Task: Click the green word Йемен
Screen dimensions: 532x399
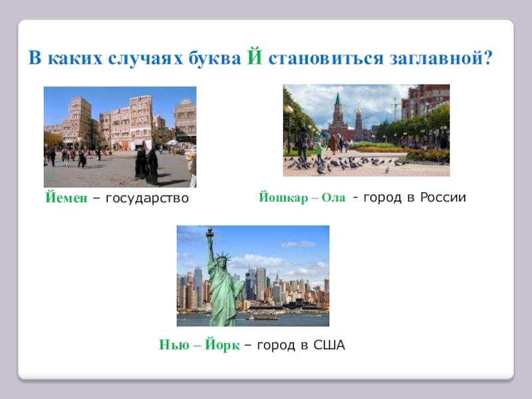Action: (x=65, y=198)
